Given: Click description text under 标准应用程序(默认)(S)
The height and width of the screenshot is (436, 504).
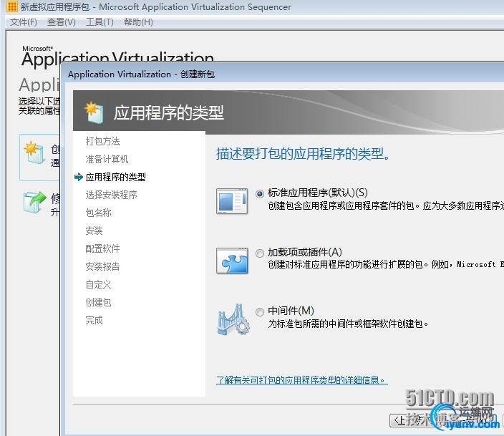Looking at the screenshot, I should tap(386, 205).
